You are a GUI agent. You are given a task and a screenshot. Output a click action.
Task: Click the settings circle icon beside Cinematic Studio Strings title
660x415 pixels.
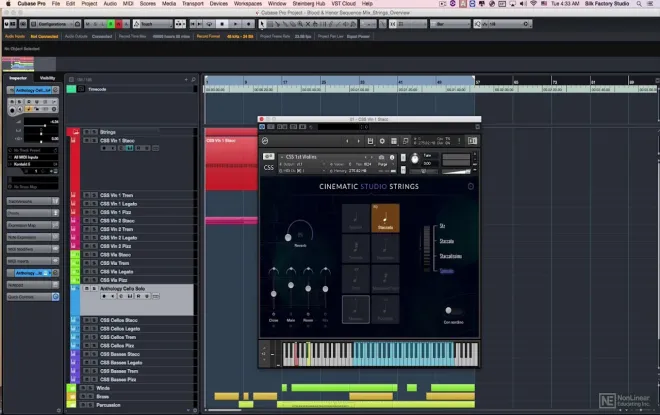click(471, 186)
